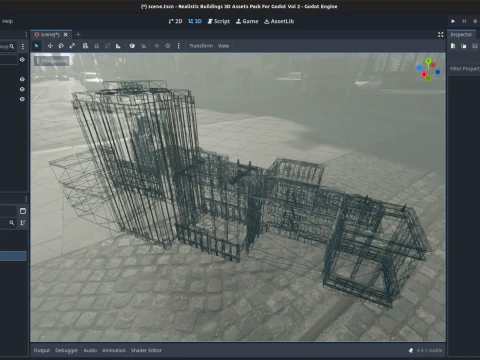
Task: Click the lock selected node padlock icon
Action: 96,46
